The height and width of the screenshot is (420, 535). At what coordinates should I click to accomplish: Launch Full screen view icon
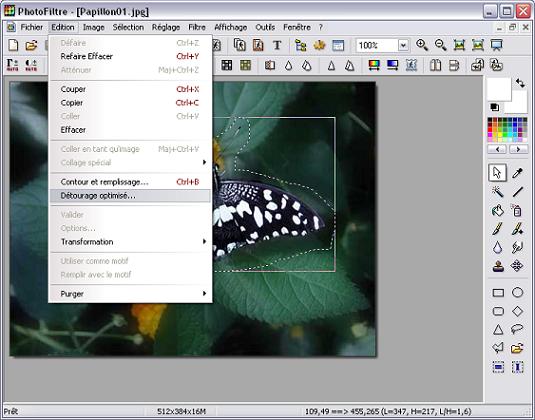pyautogui.click(x=496, y=45)
